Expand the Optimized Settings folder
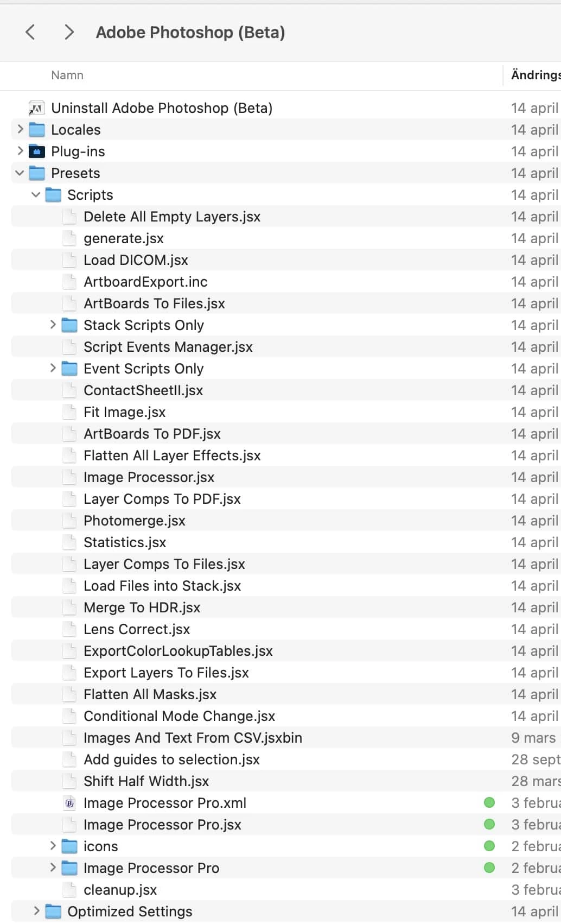The image size is (561, 924). click(x=36, y=911)
